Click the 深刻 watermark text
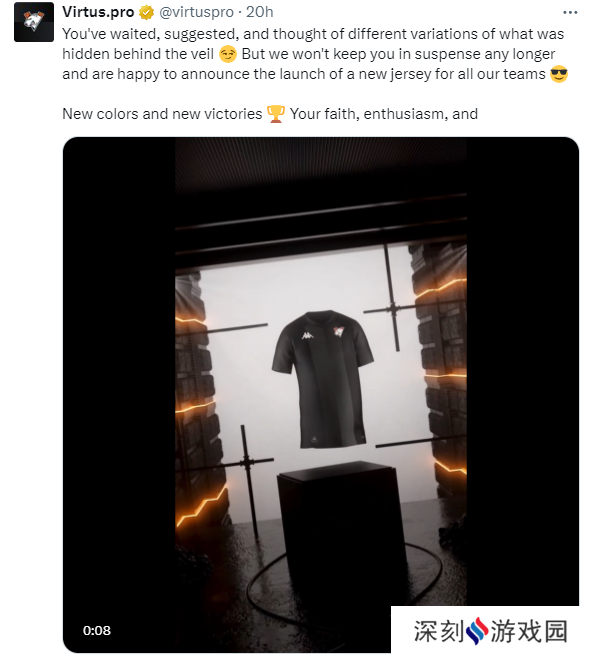 (x=439, y=631)
